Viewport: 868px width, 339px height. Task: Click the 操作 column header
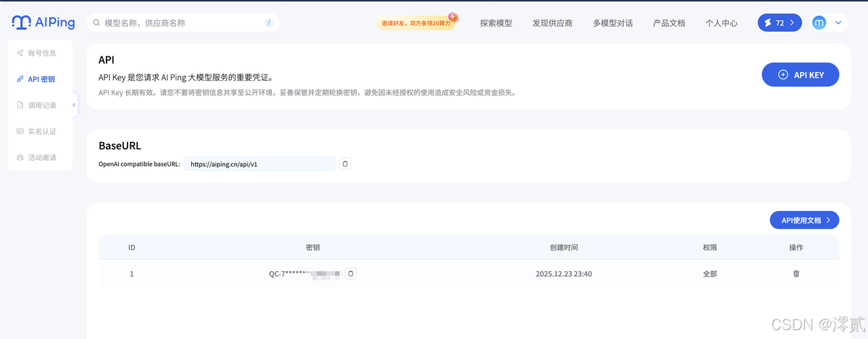point(796,247)
